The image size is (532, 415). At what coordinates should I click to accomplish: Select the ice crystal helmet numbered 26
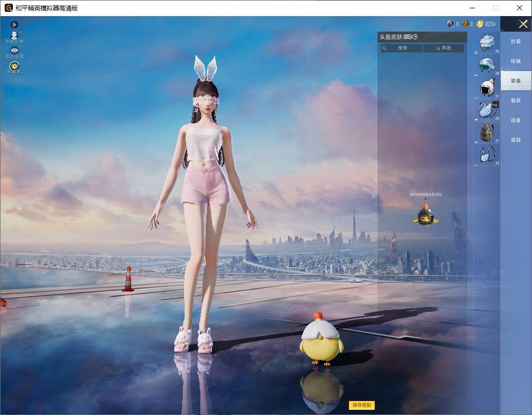pos(487,43)
